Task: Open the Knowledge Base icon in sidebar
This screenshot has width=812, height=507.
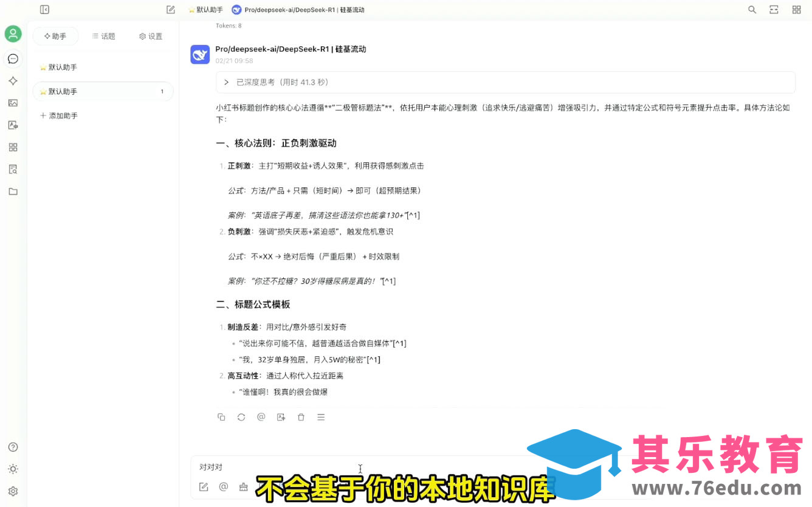Action: coord(13,169)
